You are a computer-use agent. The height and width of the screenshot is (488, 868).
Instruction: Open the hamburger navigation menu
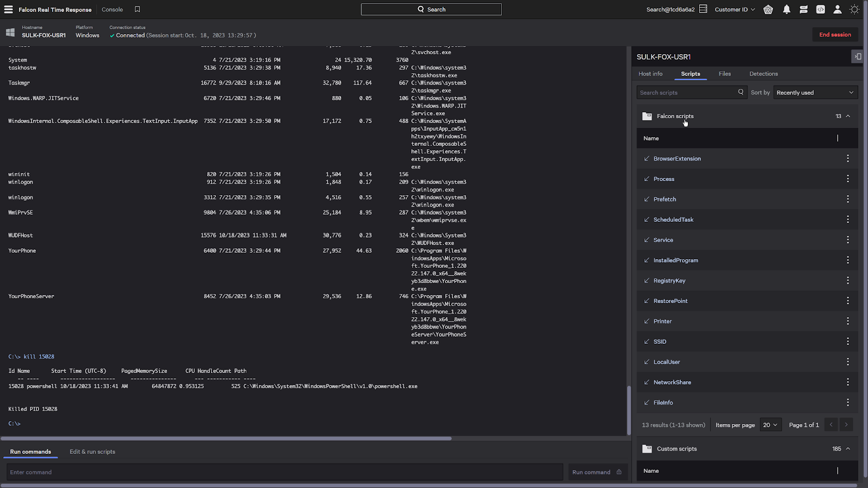click(x=9, y=9)
